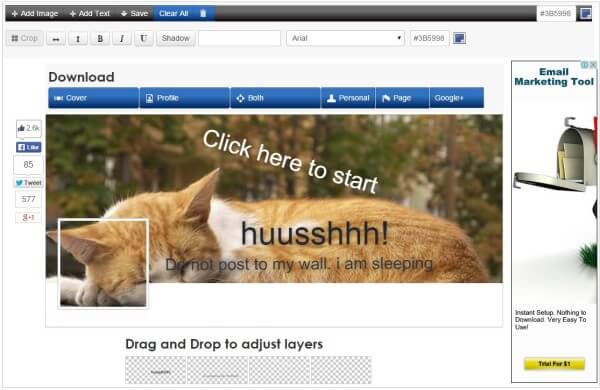Image resolution: width=600 pixels, height=390 pixels.
Task: Click the text input field beside Shadow
Action: (x=240, y=38)
